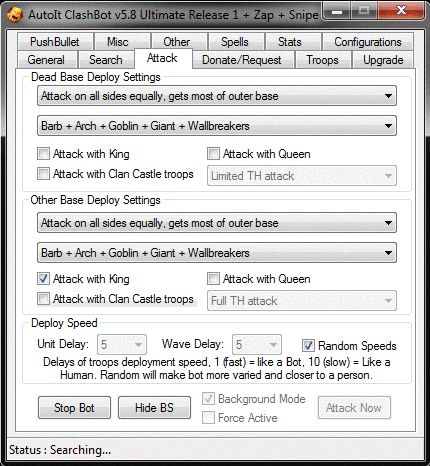Switch to the Configurations tab
430x466 pixels.
(x=368, y=42)
